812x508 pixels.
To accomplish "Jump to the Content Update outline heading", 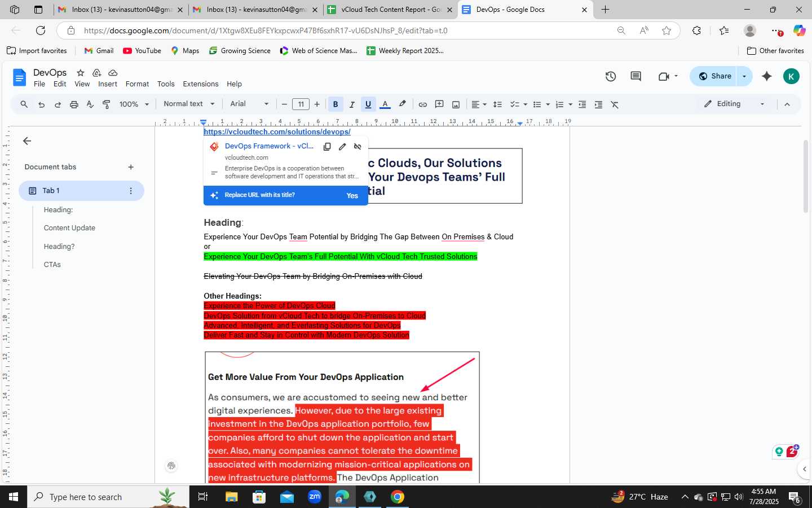I will [69, 228].
